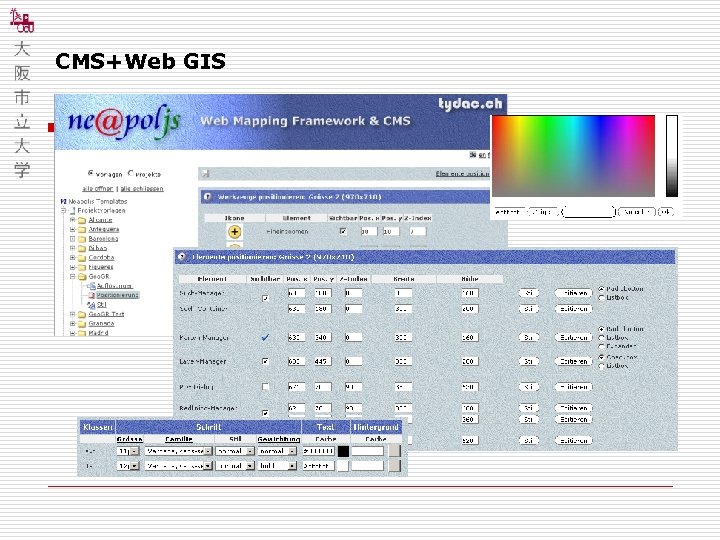Click Karten-Manager Pos. y field showing 340
Viewport: 720px width, 540px height.
coord(323,338)
